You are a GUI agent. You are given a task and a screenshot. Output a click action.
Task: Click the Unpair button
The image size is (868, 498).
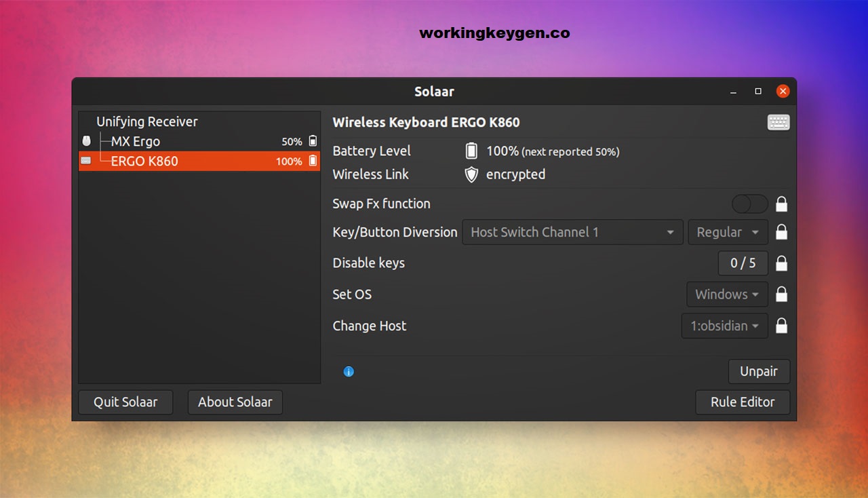tap(759, 371)
